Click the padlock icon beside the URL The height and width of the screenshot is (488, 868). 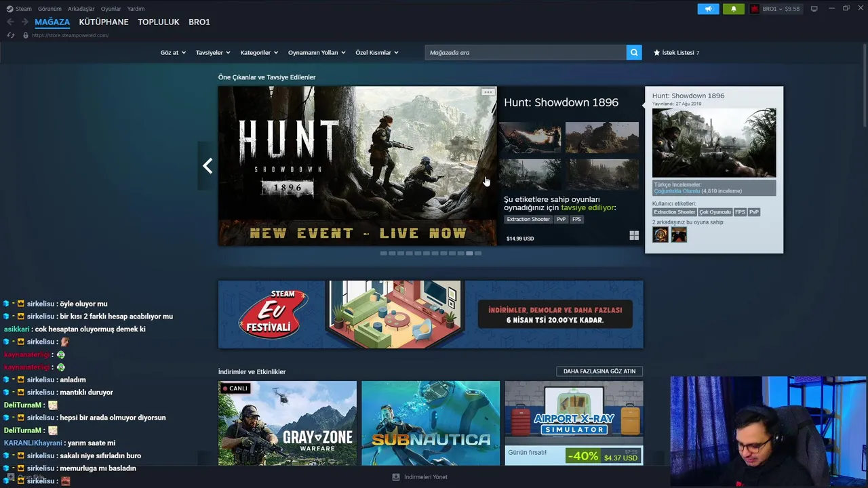25,35
